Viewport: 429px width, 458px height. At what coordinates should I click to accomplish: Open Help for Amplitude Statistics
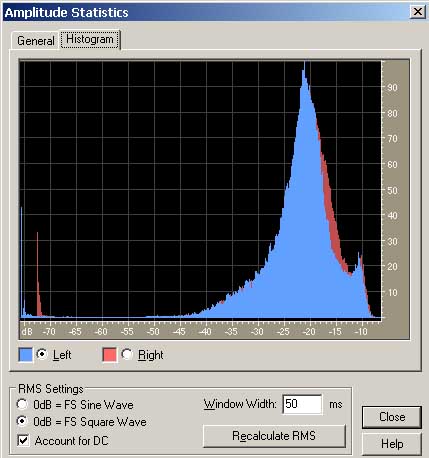coord(392,444)
